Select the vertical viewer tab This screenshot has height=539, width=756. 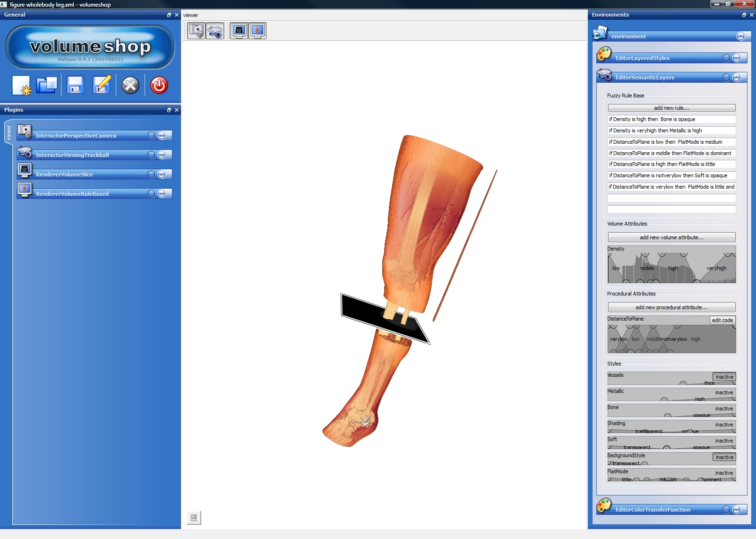point(9,133)
